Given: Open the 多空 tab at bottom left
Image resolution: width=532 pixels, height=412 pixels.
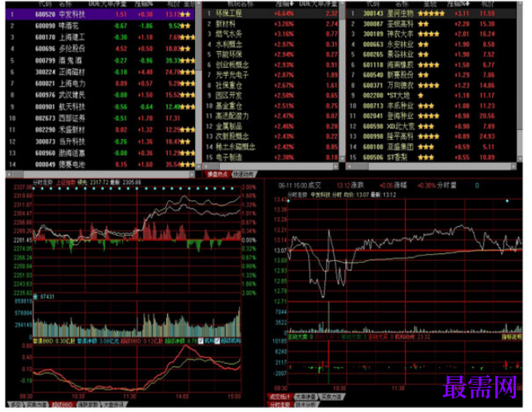Looking at the screenshot, I should click(16, 405).
